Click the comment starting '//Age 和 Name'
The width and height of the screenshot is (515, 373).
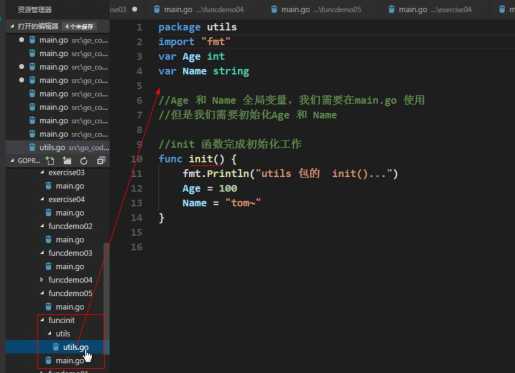click(291, 100)
